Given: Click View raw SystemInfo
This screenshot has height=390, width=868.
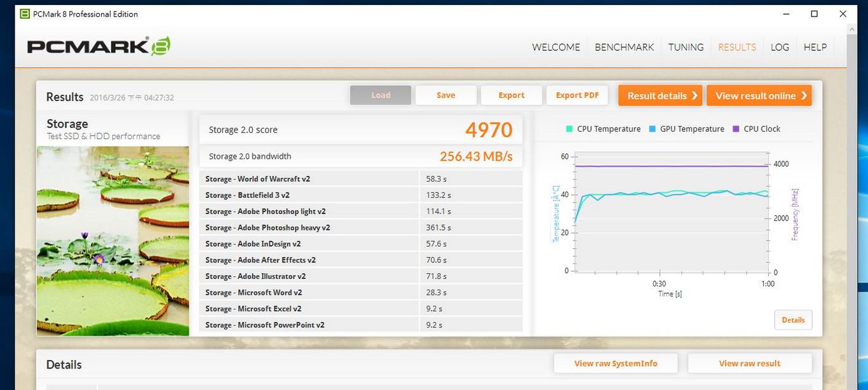Looking at the screenshot, I should coord(616,363).
